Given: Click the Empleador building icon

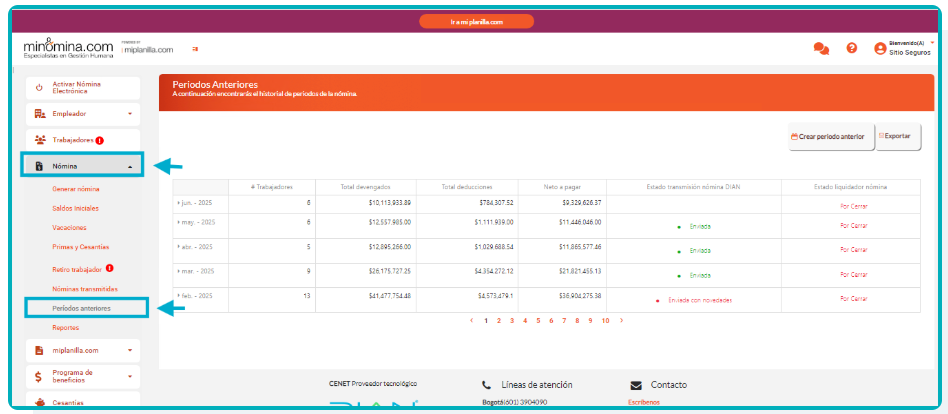Looking at the screenshot, I should [x=40, y=114].
